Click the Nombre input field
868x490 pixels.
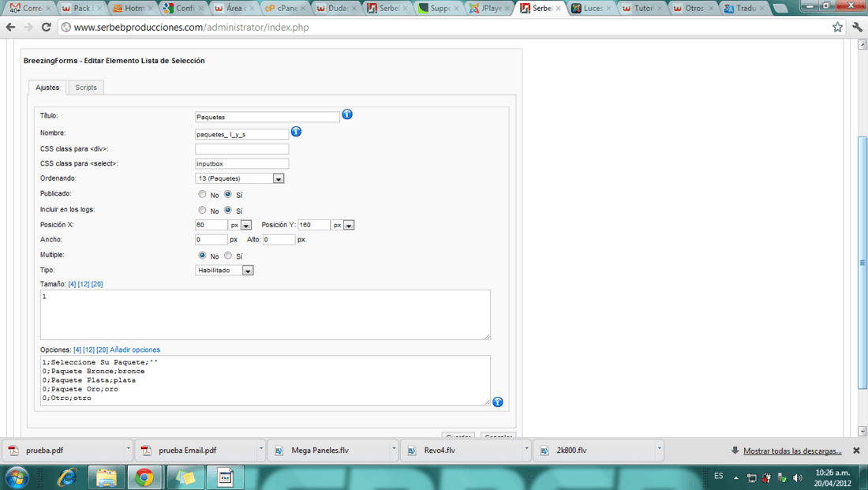point(242,134)
